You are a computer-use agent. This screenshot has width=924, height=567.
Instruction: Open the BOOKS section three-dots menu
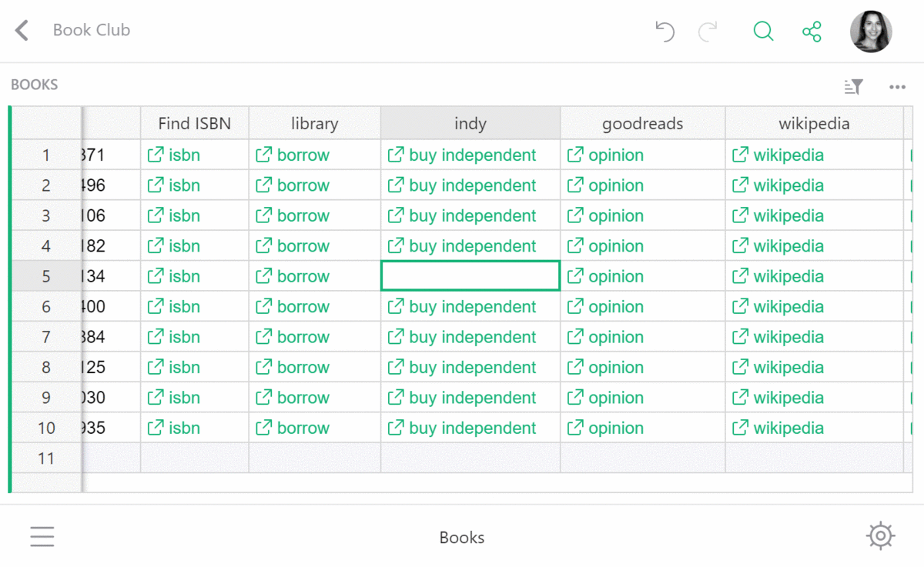pos(897,87)
